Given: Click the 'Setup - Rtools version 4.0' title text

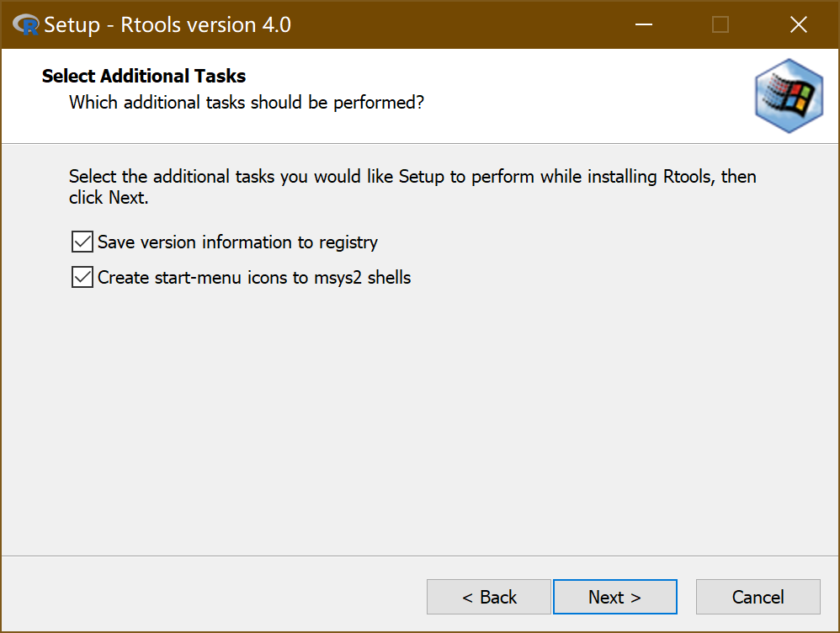Looking at the screenshot, I should coord(167,25).
